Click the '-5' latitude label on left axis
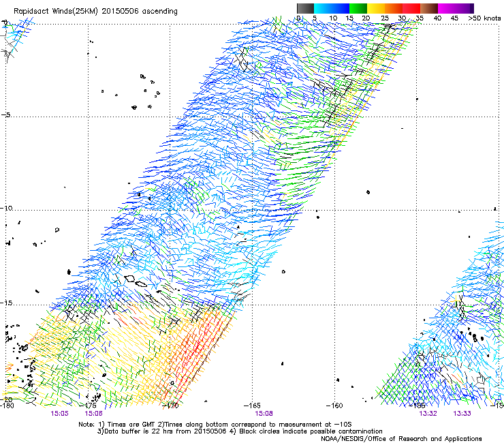Image resolution: width=504 pixels, height=443 pixels. coord(5,115)
